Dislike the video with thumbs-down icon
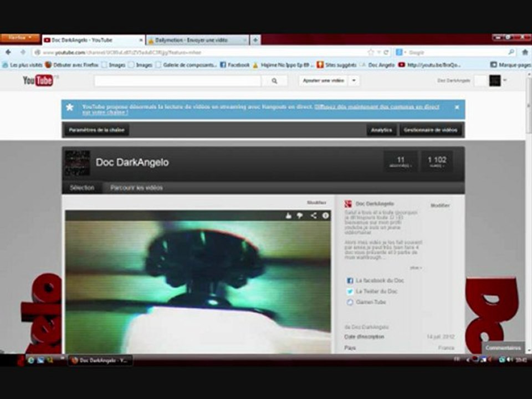Image resolution: width=532 pixels, height=399 pixels. point(300,216)
